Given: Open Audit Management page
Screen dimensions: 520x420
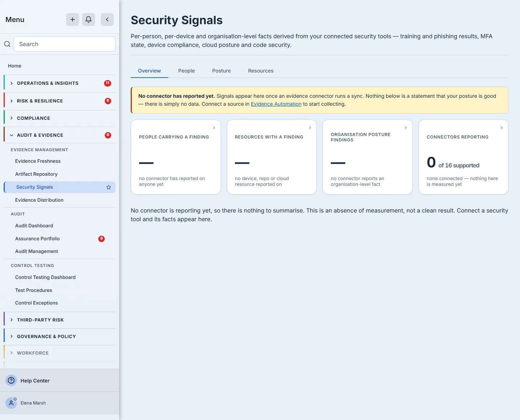Looking at the screenshot, I should tap(37, 251).
